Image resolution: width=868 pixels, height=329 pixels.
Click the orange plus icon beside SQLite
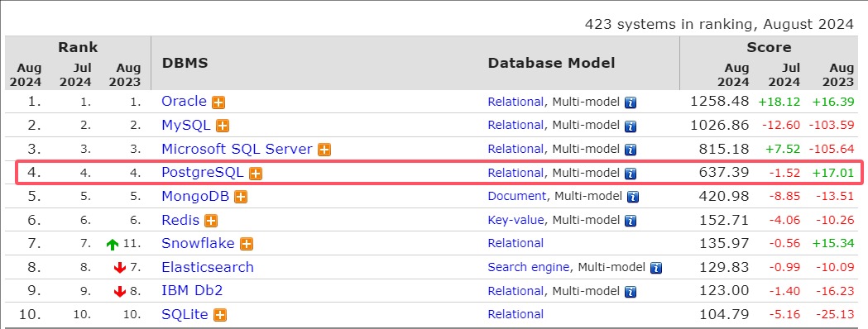tap(220, 316)
